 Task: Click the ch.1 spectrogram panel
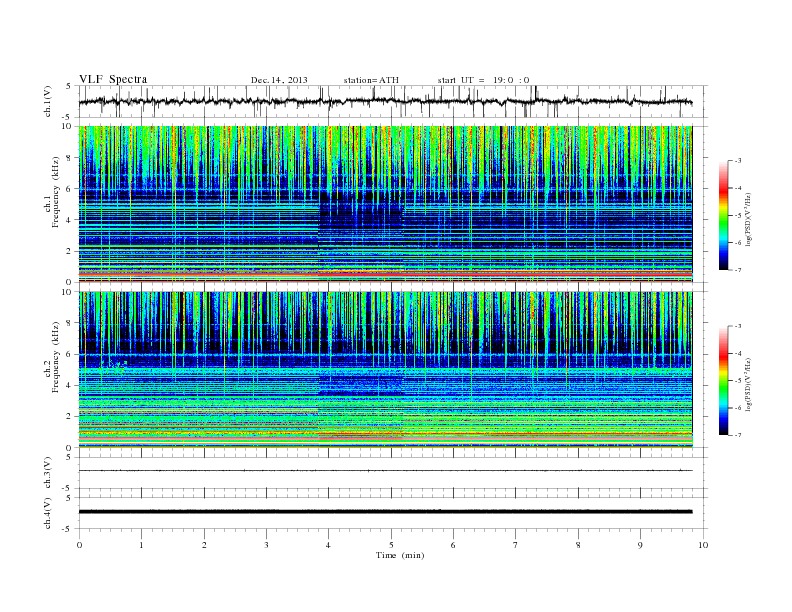click(x=385, y=204)
